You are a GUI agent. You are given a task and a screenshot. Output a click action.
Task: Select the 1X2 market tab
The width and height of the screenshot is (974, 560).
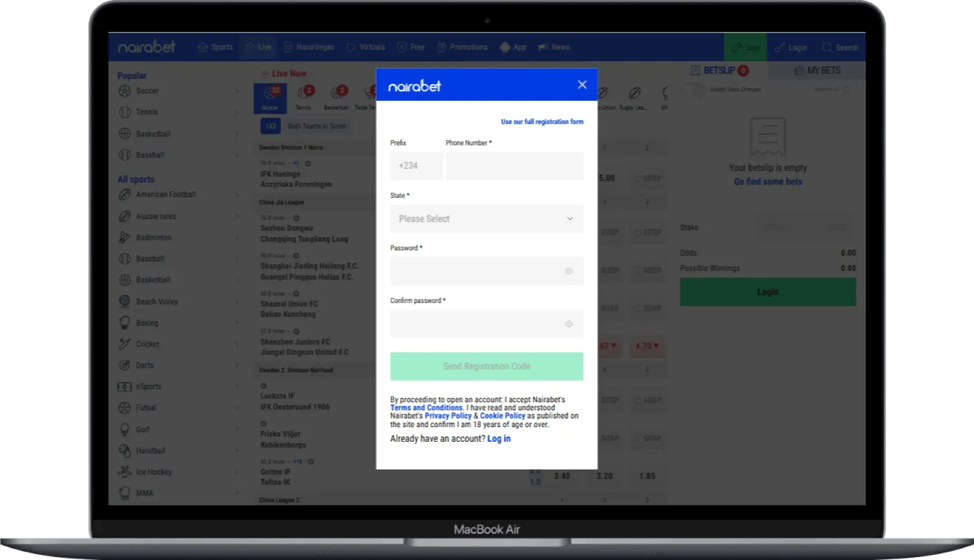point(271,126)
